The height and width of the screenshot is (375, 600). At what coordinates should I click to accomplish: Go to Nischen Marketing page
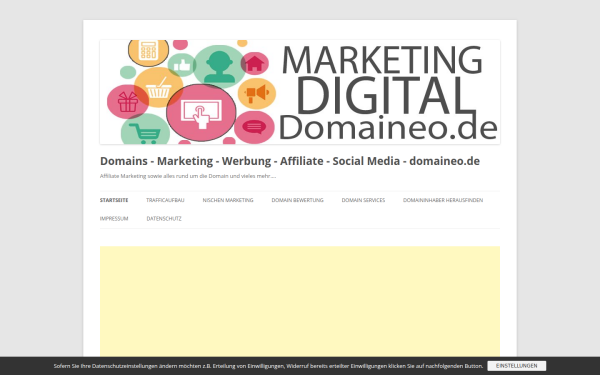pos(228,200)
